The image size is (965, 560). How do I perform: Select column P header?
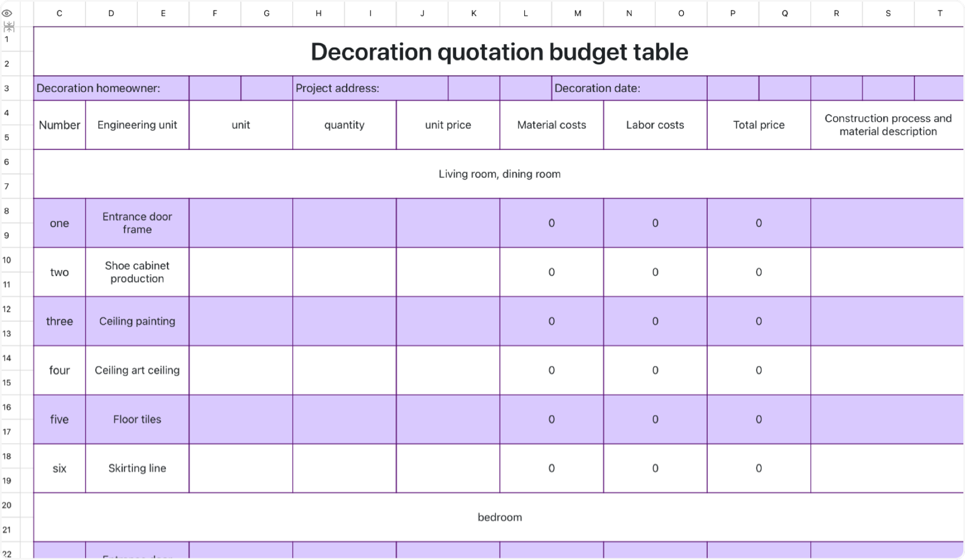[733, 13]
